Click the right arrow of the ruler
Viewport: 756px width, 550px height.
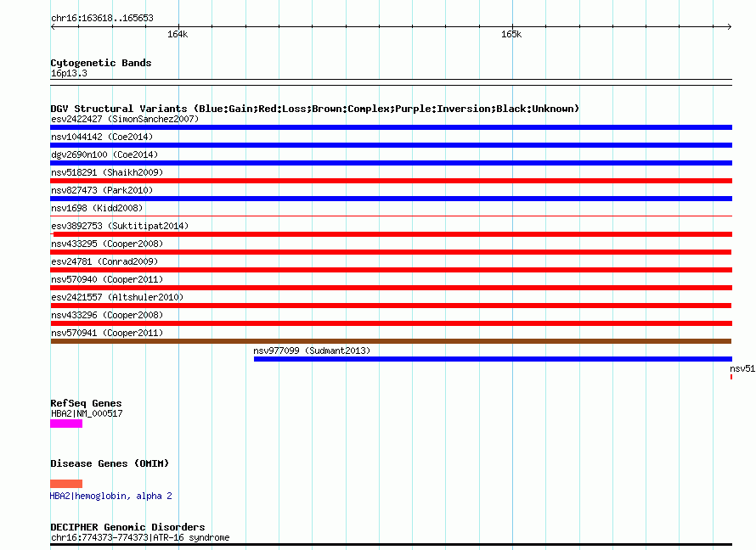point(730,26)
